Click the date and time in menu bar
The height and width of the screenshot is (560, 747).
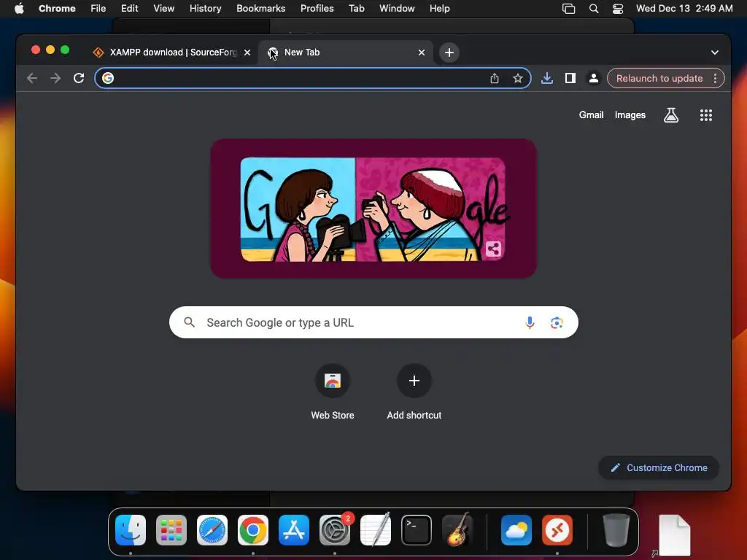pos(684,8)
